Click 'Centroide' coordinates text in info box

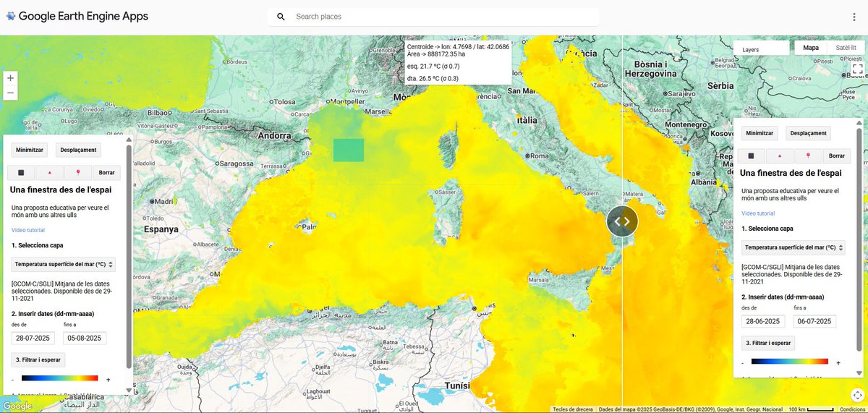pos(458,46)
